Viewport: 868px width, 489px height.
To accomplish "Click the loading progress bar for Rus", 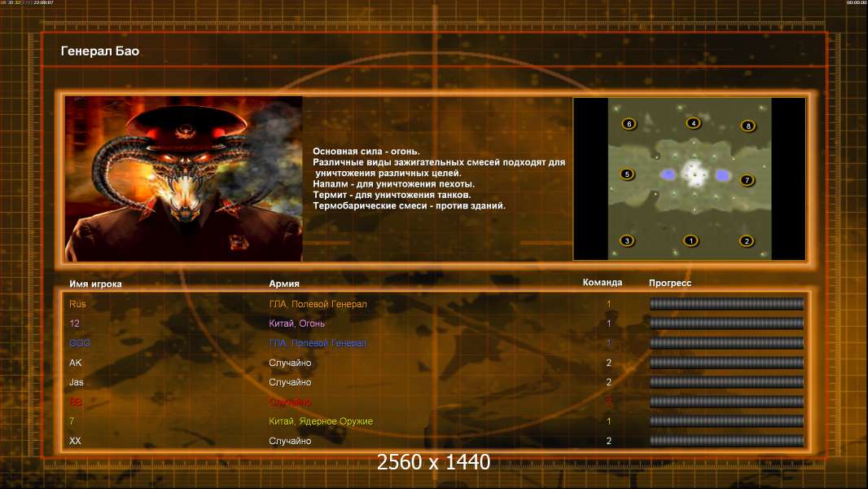I will coord(726,303).
